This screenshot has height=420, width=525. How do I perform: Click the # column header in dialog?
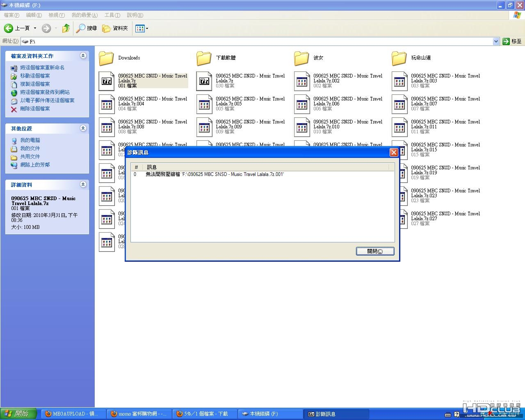[137, 167]
